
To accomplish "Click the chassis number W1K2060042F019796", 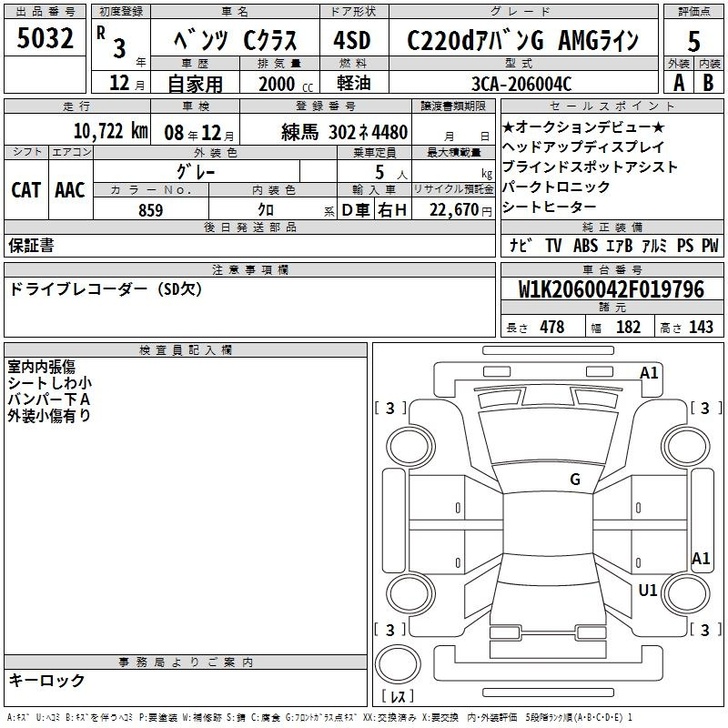I will 611,290.
